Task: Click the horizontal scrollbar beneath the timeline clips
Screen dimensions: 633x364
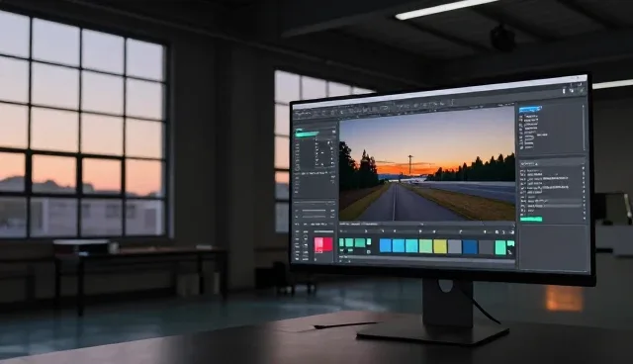Action: [x=426, y=257]
